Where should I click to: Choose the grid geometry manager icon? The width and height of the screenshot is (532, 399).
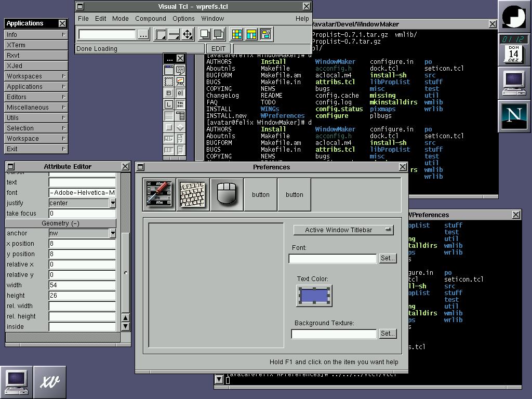pos(237,34)
